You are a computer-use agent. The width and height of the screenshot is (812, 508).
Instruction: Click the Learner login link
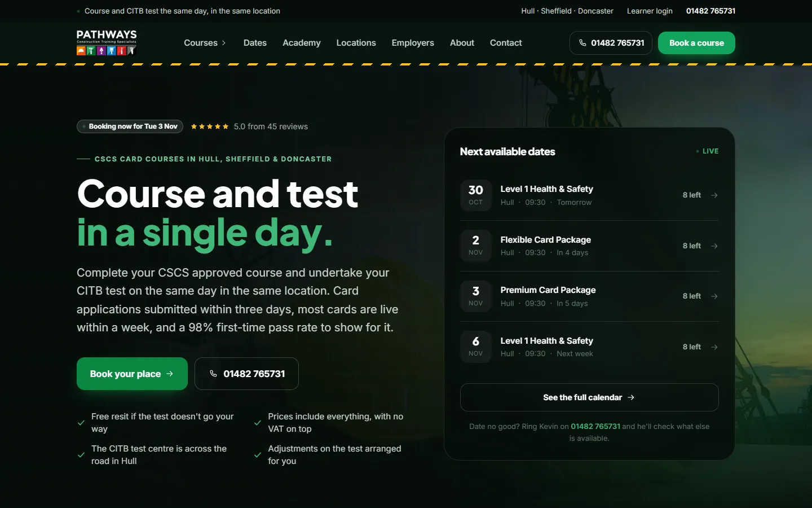point(650,11)
